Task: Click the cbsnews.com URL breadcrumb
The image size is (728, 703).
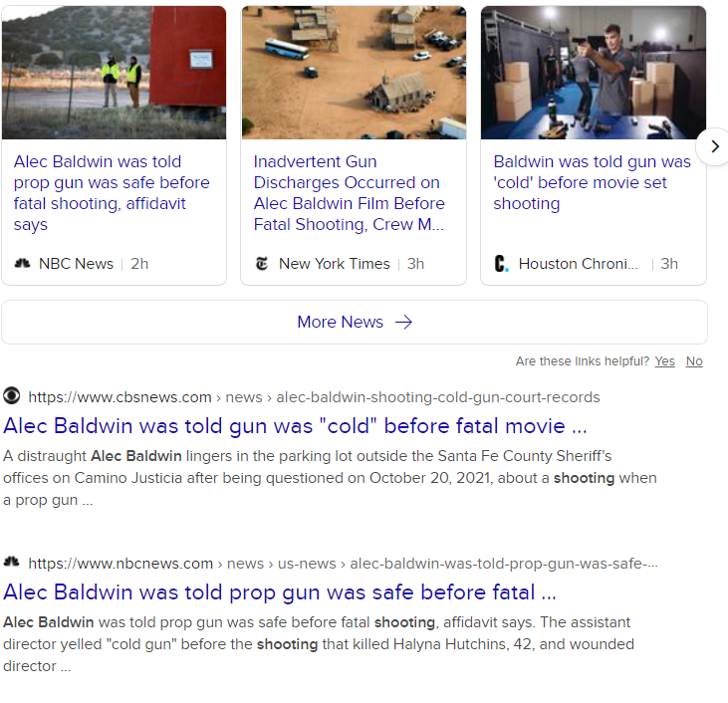Action: click(314, 397)
